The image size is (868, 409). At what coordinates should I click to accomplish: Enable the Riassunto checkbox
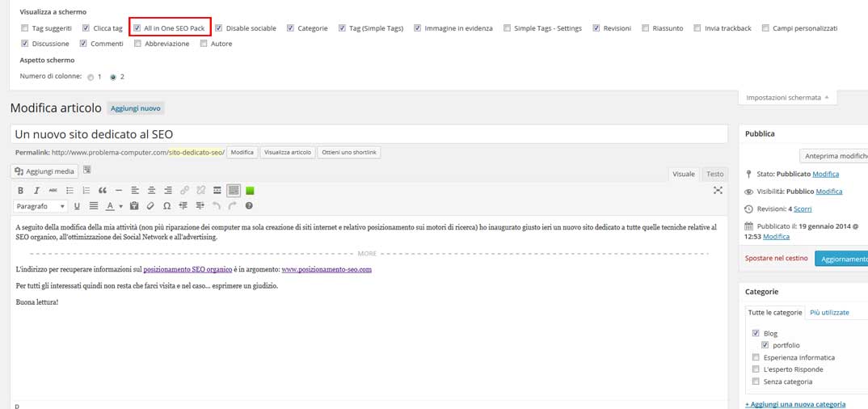click(x=645, y=27)
